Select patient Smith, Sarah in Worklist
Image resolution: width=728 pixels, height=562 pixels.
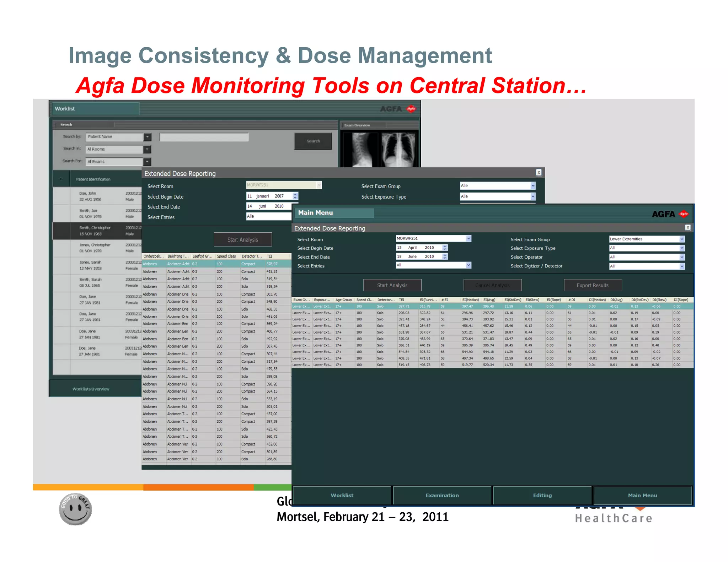pyautogui.click(x=97, y=282)
